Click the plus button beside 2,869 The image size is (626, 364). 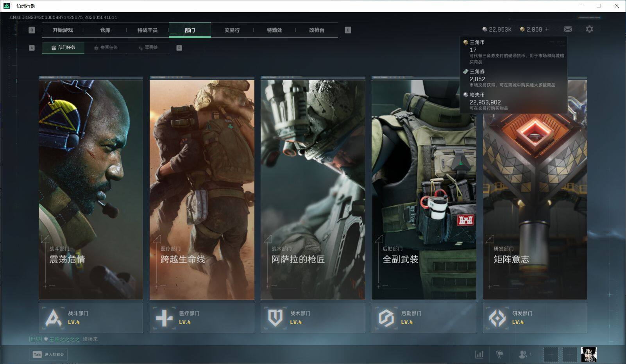[x=547, y=29]
